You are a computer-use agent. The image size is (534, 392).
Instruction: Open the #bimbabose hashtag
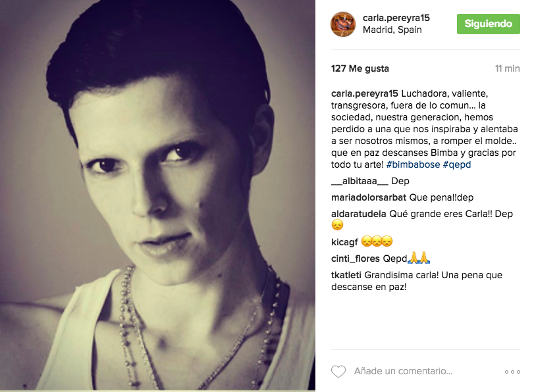[413, 164]
